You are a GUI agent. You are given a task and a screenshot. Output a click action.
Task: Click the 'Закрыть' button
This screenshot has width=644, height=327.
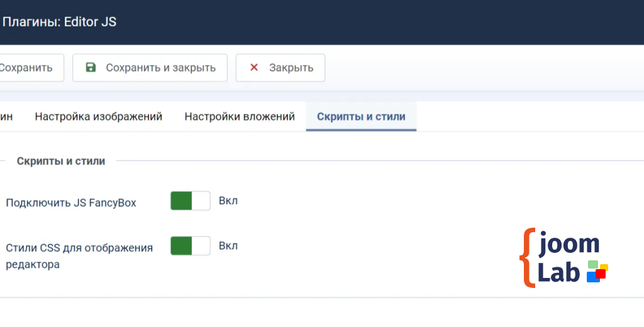280,68
